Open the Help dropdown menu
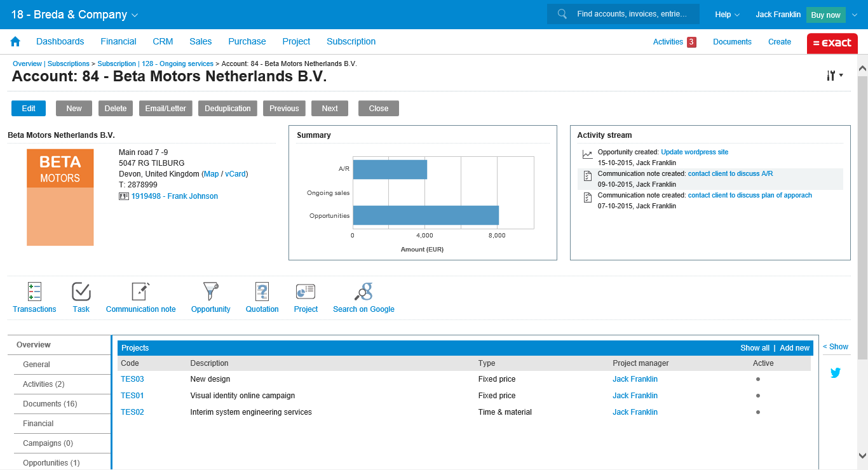The width and height of the screenshot is (868, 470). tap(727, 15)
